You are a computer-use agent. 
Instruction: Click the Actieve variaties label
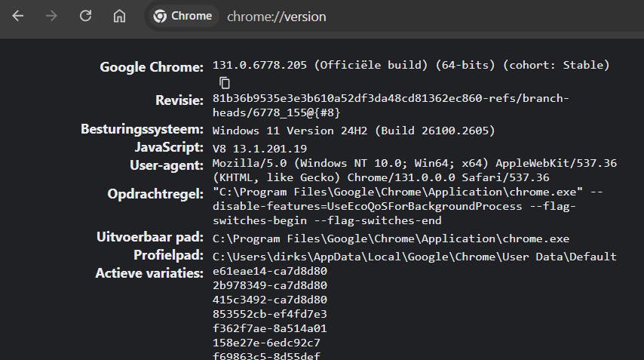tap(149, 272)
